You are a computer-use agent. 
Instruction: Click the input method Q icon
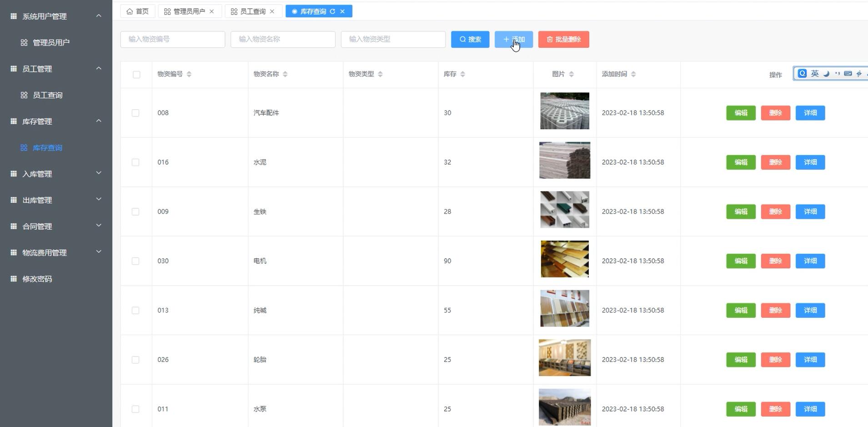803,73
